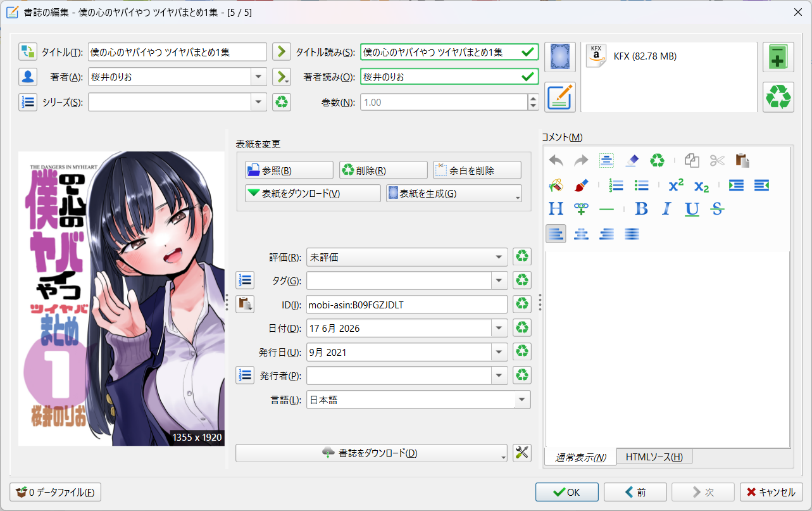The image size is (812, 511).
Task: Open the manage authors editor icon
Action: pyautogui.click(x=28, y=77)
